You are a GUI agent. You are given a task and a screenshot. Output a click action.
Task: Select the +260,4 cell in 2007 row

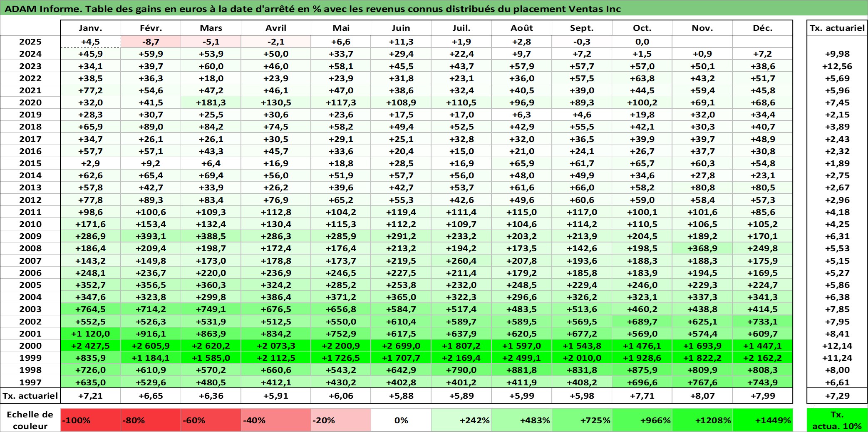point(461,261)
